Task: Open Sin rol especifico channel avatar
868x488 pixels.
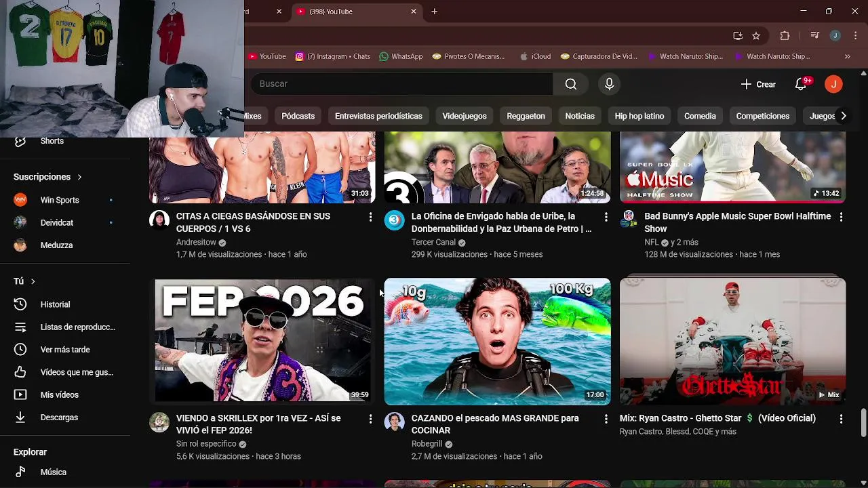Action: (x=159, y=422)
